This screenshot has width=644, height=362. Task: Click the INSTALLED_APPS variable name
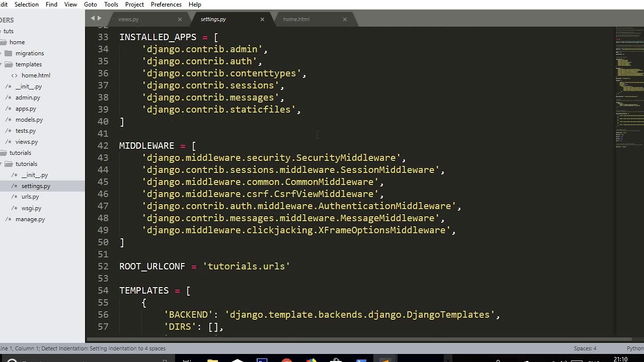pos(158,37)
